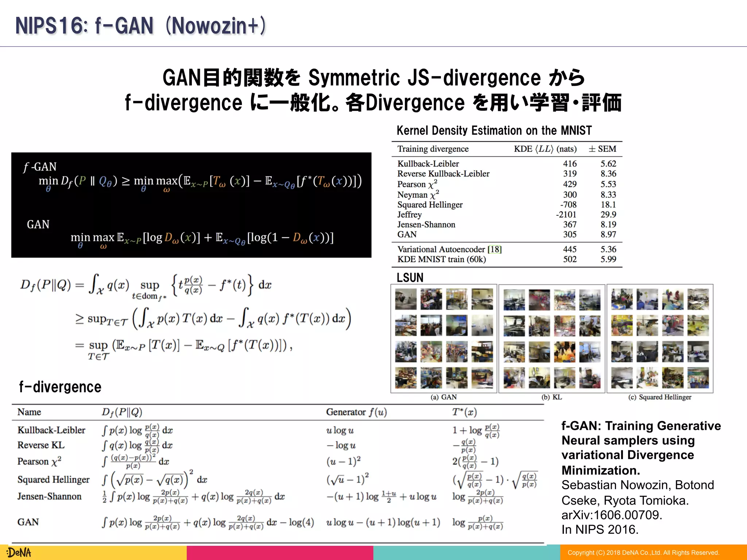The height and width of the screenshot is (560, 747).
Task: Click the 'Kullback-Leibler' row in KDE table
Action: 507,164
